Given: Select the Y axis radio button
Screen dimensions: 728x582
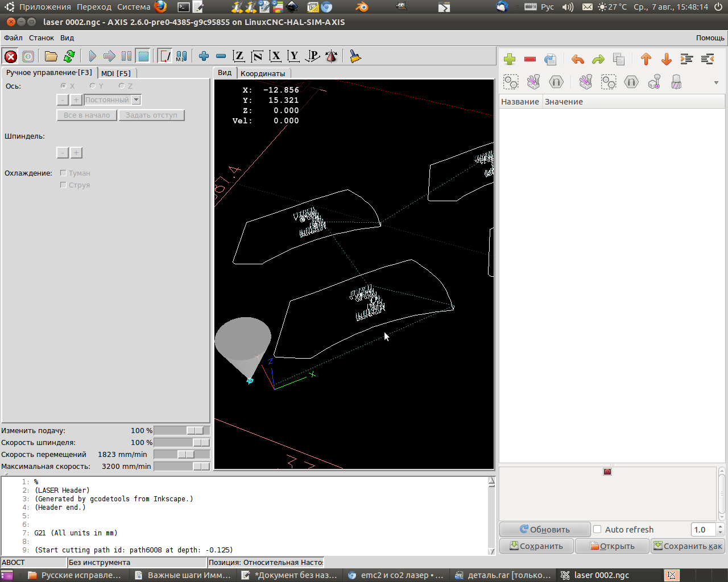Looking at the screenshot, I should pos(93,86).
